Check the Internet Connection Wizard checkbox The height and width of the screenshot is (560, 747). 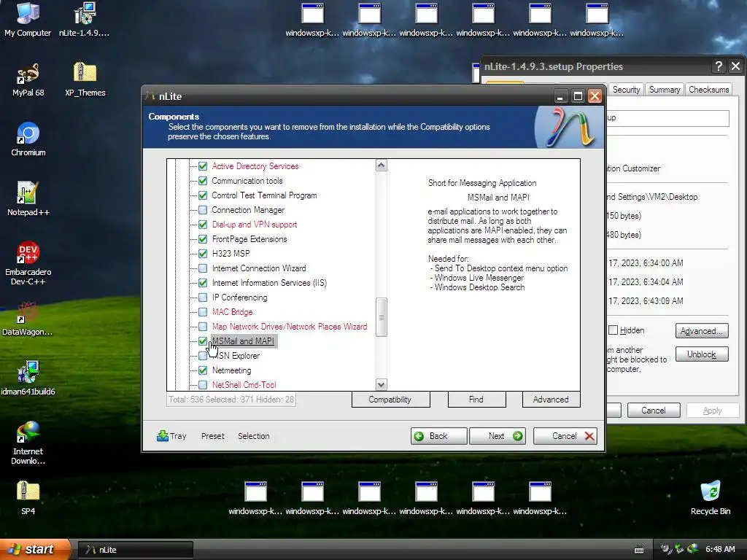pos(203,268)
